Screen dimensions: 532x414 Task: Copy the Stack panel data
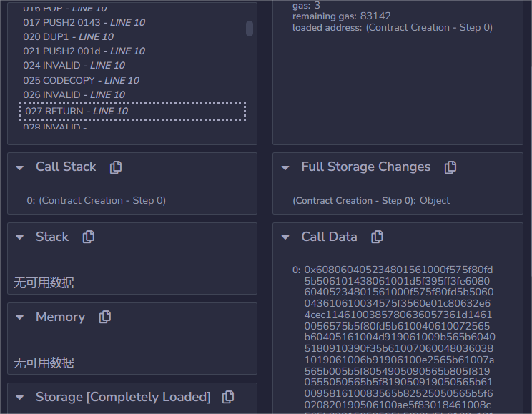click(x=89, y=237)
